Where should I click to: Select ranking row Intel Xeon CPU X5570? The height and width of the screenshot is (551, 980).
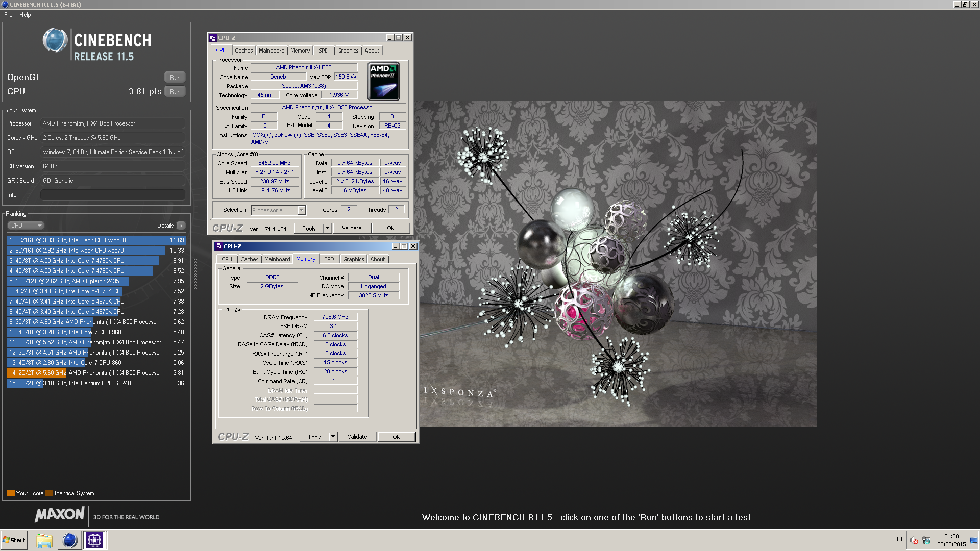(96, 251)
